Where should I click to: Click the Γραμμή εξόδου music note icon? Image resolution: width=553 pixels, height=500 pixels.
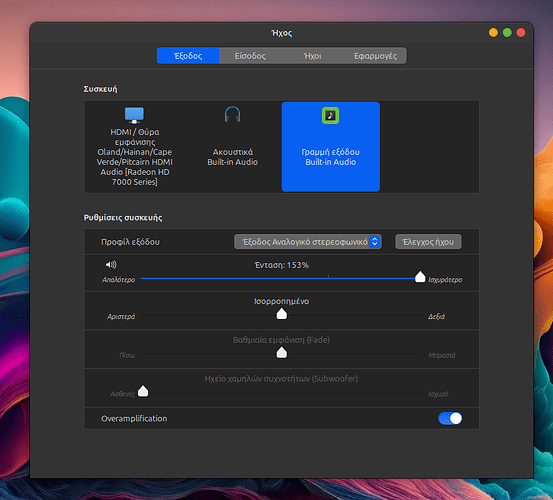pyautogui.click(x=330, y=115)
